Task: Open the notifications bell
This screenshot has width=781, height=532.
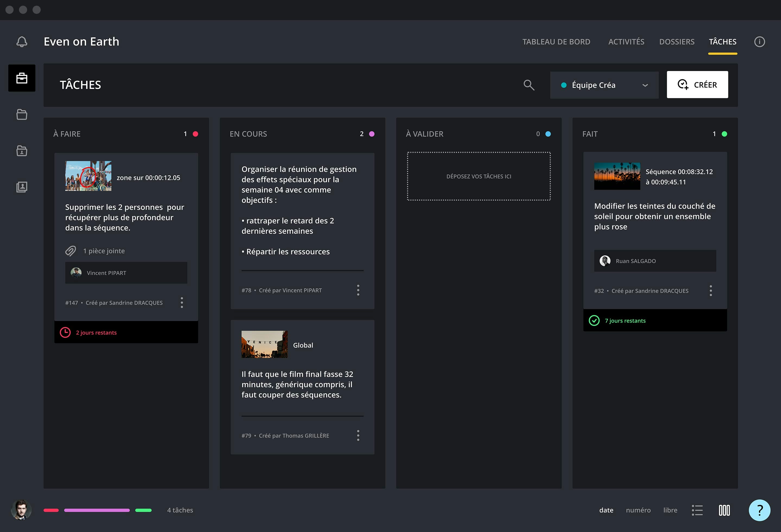Action: click(22, 42)
